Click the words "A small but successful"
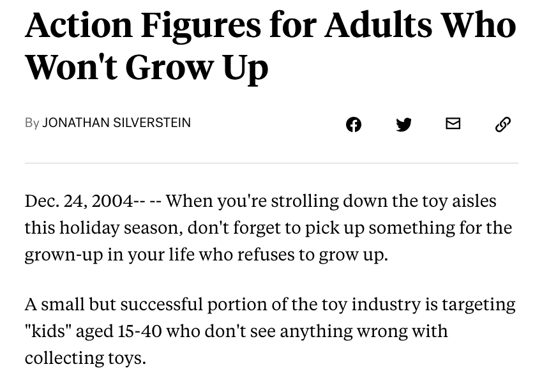The height and width of the screenshot is (392, 535). click(114, 304)
